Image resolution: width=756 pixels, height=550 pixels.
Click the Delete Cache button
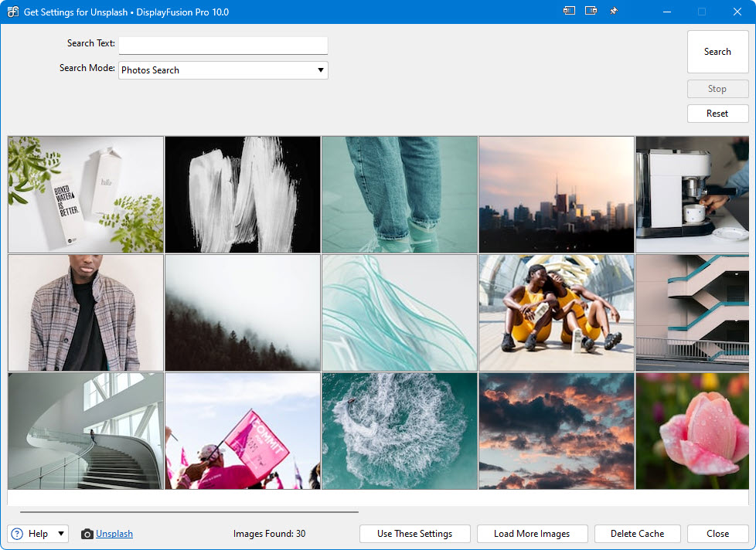tap(637, 534)
